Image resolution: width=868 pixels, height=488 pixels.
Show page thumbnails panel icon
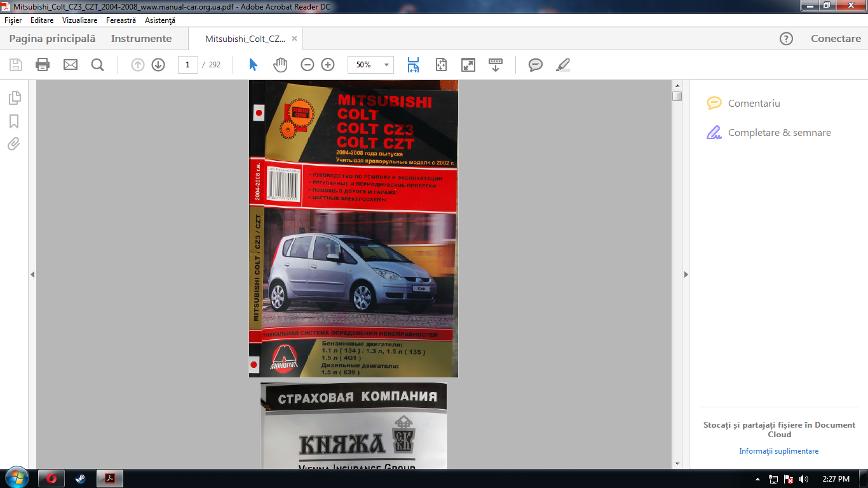(x=15, y=98)
